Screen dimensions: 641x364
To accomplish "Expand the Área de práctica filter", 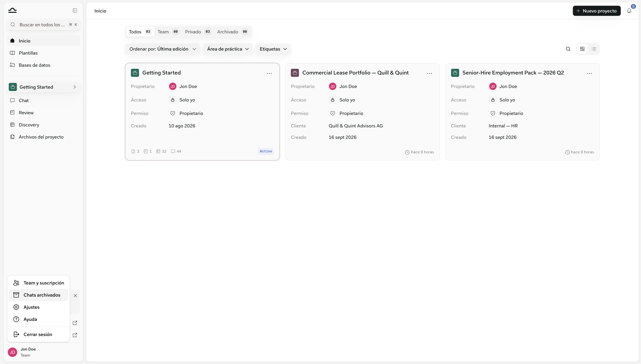I will pyautogui.click(x=228, y=49).
